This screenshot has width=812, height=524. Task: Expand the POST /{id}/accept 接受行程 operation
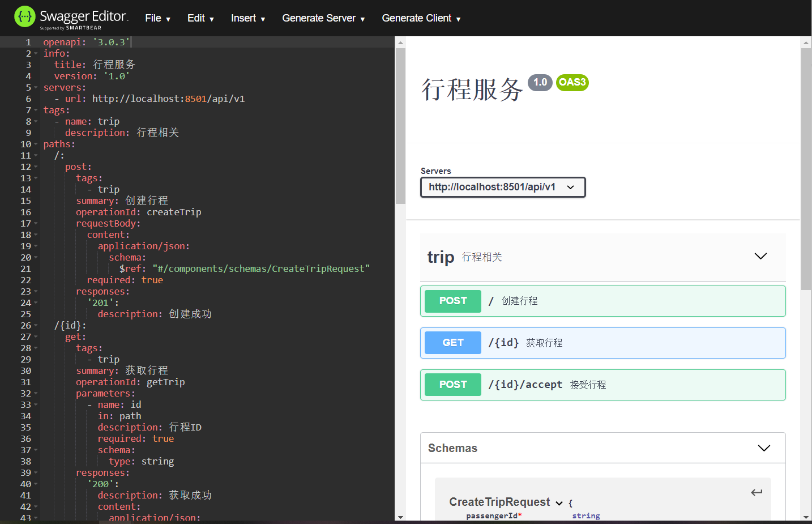603,385
